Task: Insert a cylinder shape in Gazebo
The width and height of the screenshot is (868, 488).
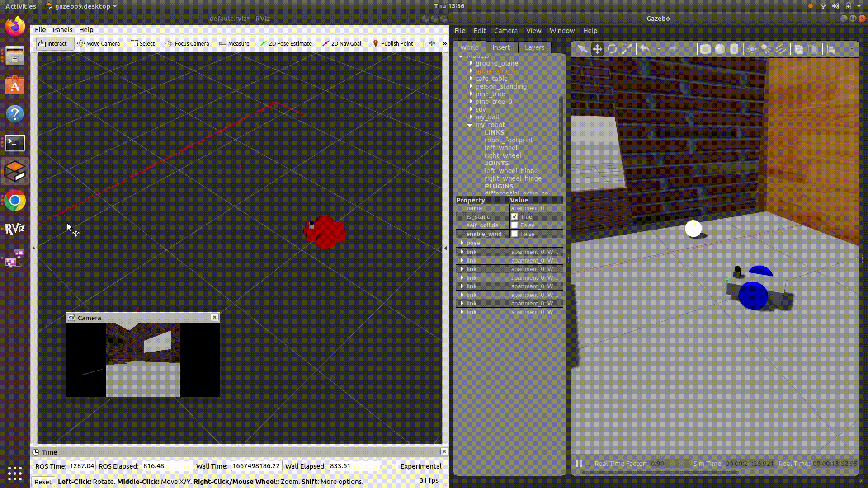Action: pos(734,49)
